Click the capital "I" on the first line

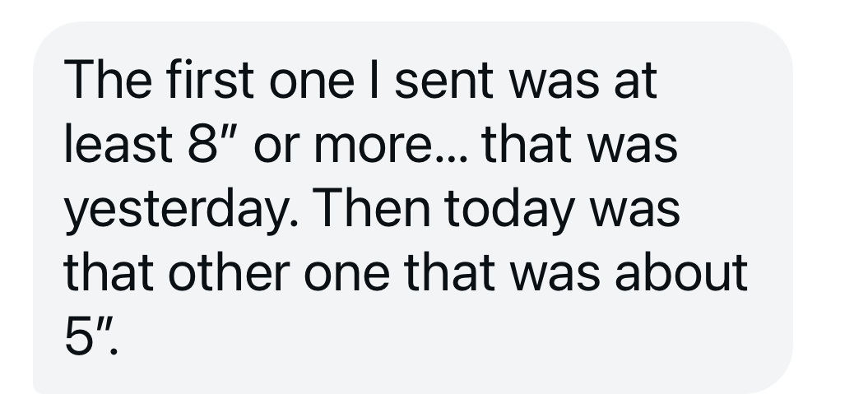[374, 79]
